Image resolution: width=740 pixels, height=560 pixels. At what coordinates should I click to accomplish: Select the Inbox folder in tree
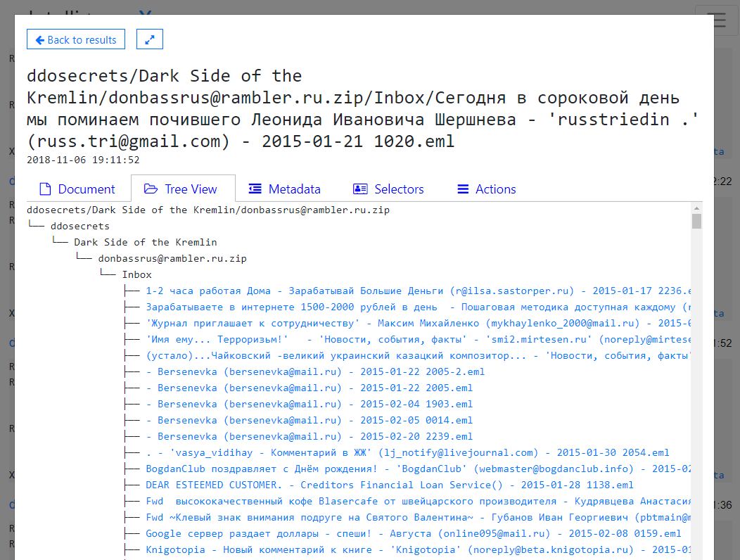click(x=136, y=274)
